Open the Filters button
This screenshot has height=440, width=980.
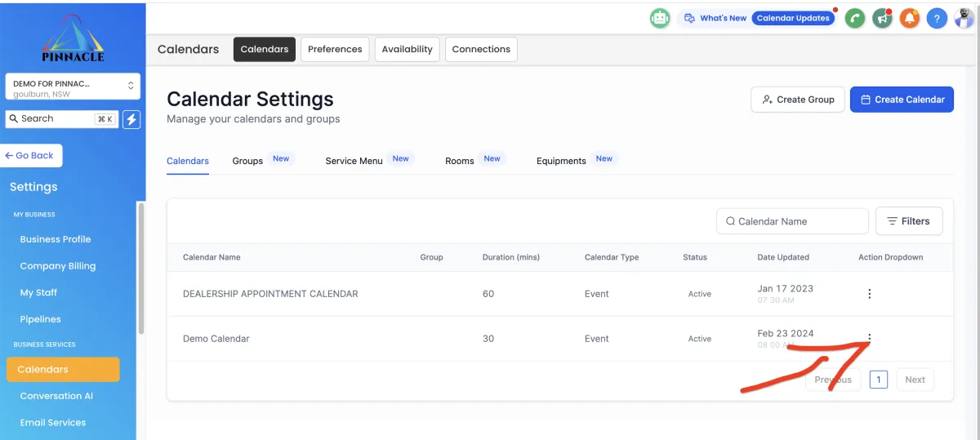(x=908, y=221)
